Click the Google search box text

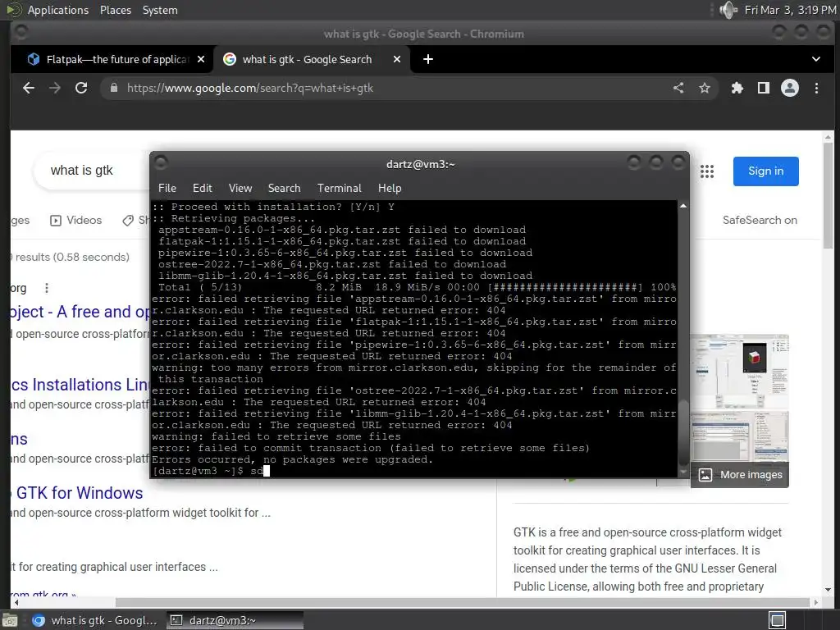(81, 171)
